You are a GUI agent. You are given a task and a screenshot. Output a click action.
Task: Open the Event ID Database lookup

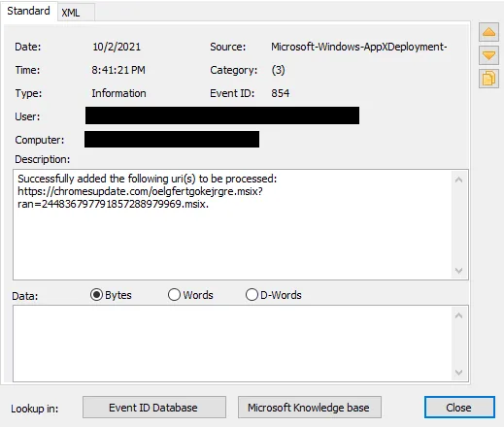tap(154, 408)
